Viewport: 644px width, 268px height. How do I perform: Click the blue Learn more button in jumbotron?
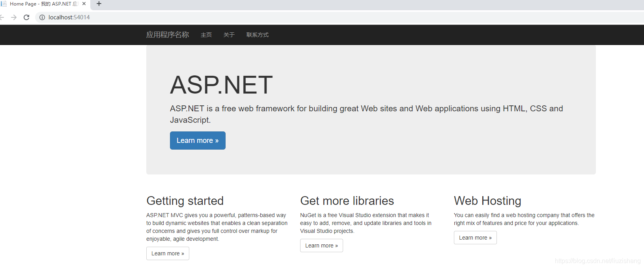click(x=198, y=141)
